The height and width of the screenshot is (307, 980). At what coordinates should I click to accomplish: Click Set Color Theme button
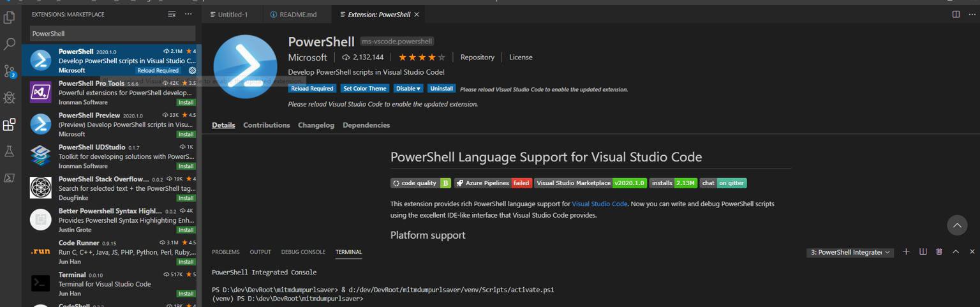tap(364, 89)
